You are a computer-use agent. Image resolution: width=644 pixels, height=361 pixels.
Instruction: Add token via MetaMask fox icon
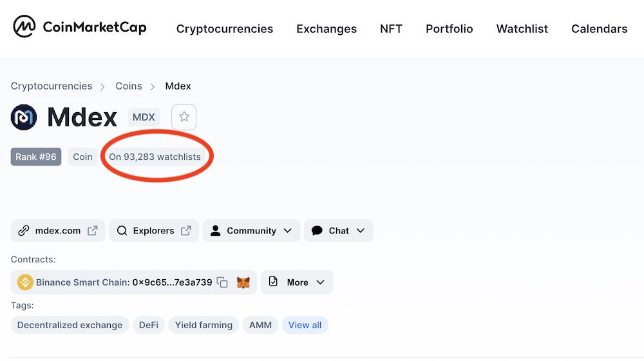pyautogui.click(x=243, y=282)
